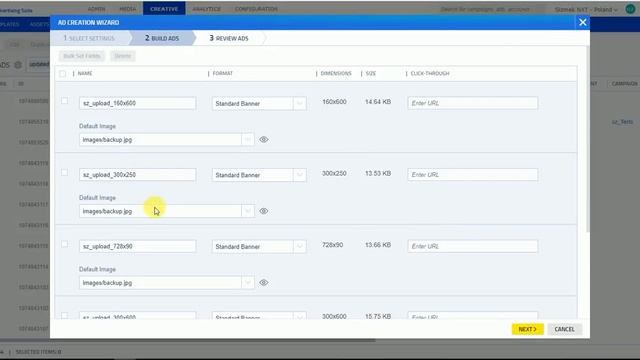640x360 pixels.
Task: Click the name field sz_upload_160x600
Action: point(137,103)
